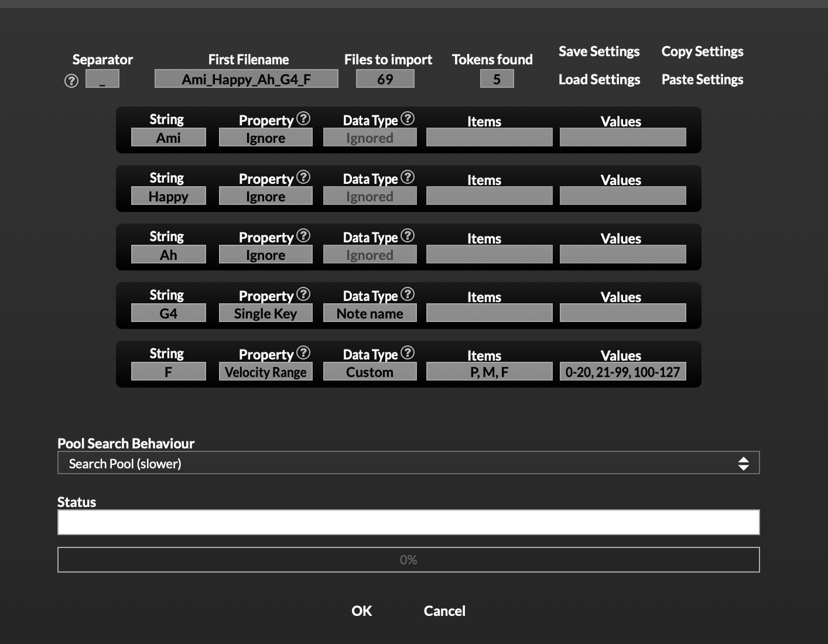The width and height of the screenshot is (828, 644).
Task: Edit the Velocity Range values field
Action: click(x=622, y=371)
